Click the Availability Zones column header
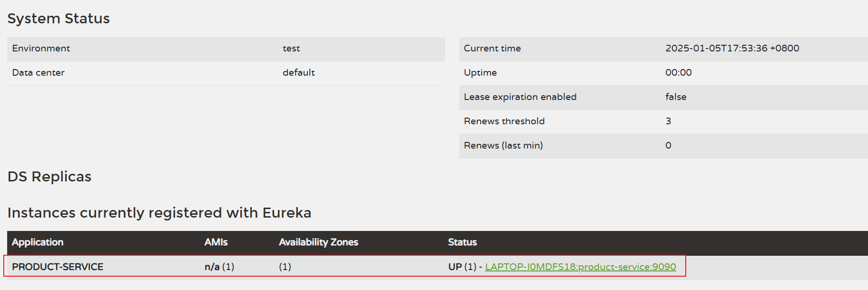Image resolution: width=868 pixels, height=290 pixels. [318, 242]
